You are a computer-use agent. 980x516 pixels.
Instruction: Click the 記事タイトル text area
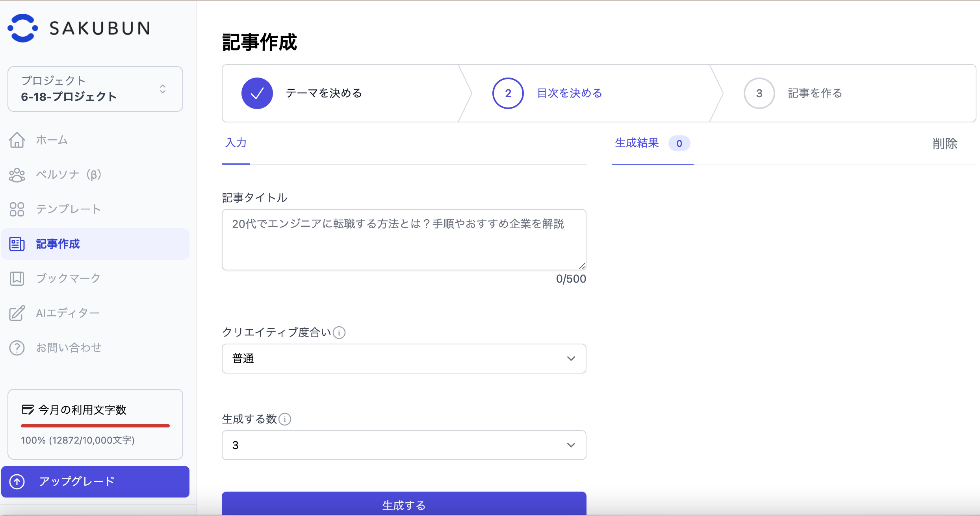coord(404,240)
